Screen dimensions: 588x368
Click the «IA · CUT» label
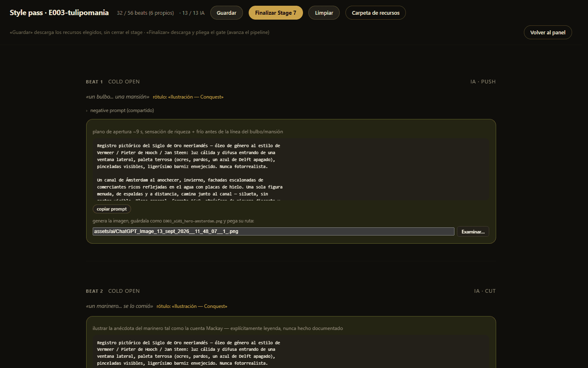coord(485,291)
